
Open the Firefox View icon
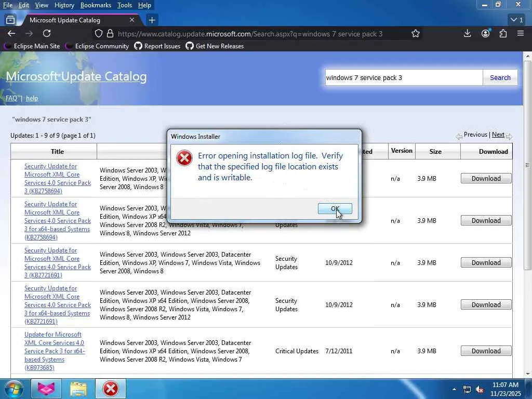point(10,20)
